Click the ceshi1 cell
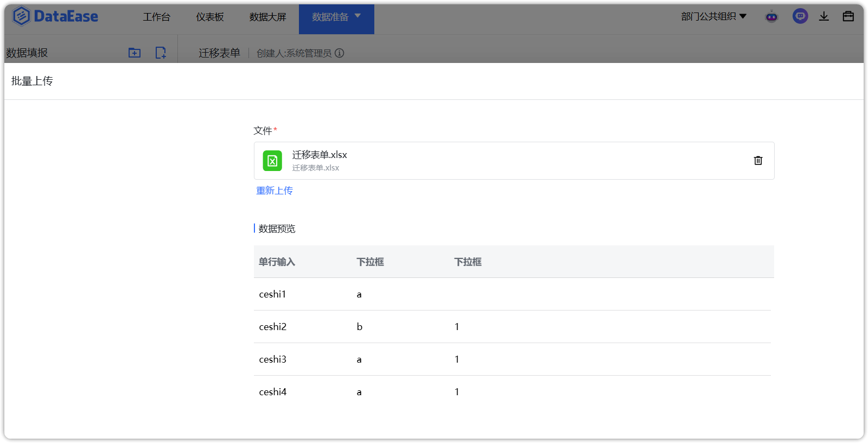Viewport: 868px width, 443px height. [272, 294]
